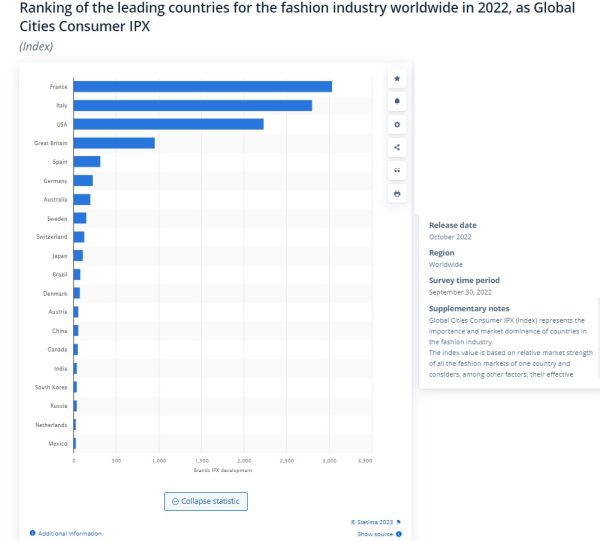Image resolution: width=600 pixels, height=541 pixels.
Task: Click the 'Switzerland' axis label
Action: [52, 237]
